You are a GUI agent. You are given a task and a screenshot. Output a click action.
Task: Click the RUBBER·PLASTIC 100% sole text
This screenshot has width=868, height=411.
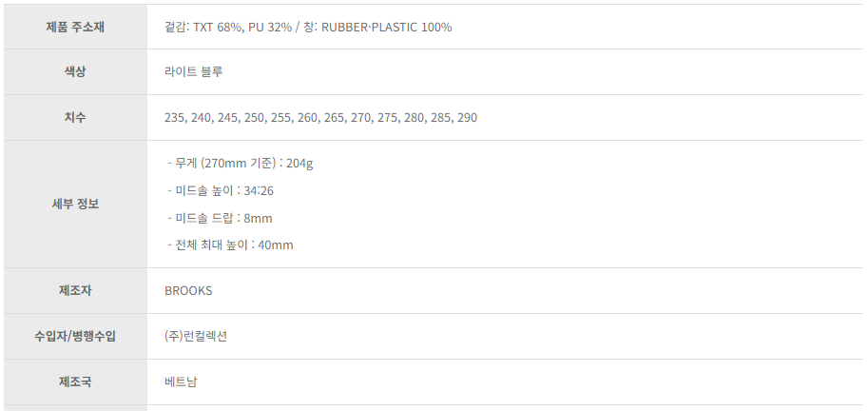tap(386, 28)
